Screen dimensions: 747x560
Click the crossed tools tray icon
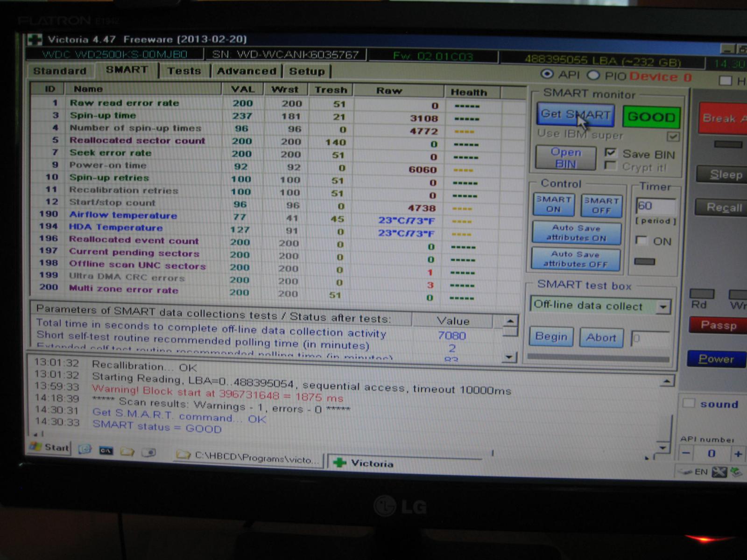[719, 472]
